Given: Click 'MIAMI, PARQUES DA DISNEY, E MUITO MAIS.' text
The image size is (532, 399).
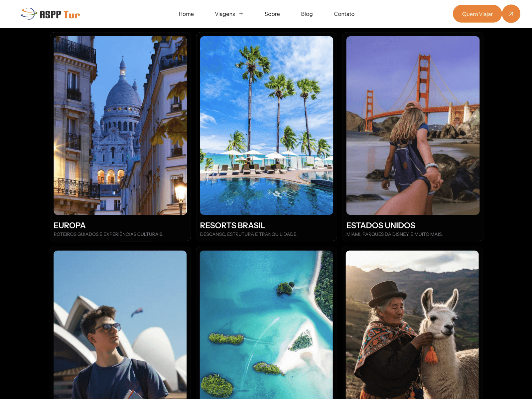Looking at the screenshot, I should [394, 234].
